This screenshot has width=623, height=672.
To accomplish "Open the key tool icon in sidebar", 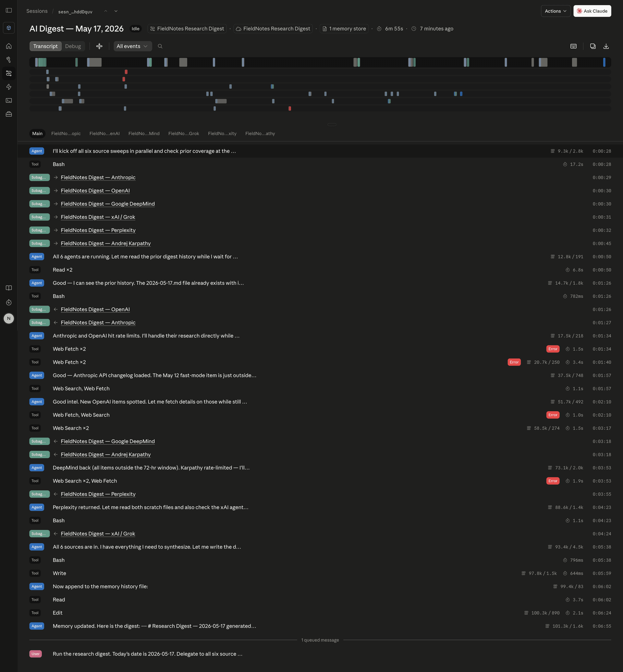I will click(x=9, y=60).
